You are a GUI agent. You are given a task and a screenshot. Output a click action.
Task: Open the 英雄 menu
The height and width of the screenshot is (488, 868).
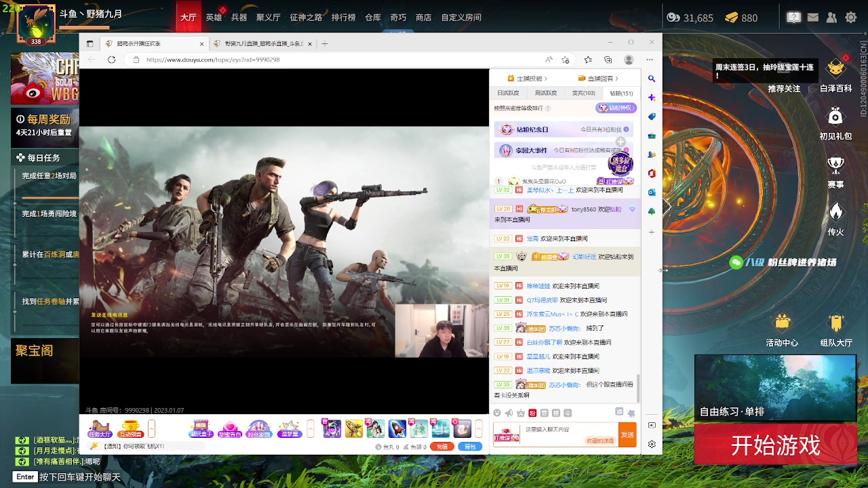(214, 18)
